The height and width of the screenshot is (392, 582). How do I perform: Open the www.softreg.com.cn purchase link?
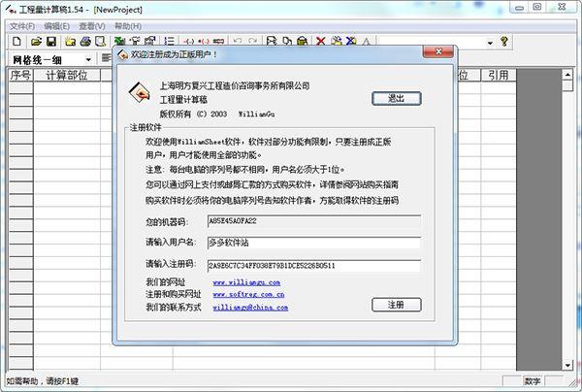click(248, 294)
